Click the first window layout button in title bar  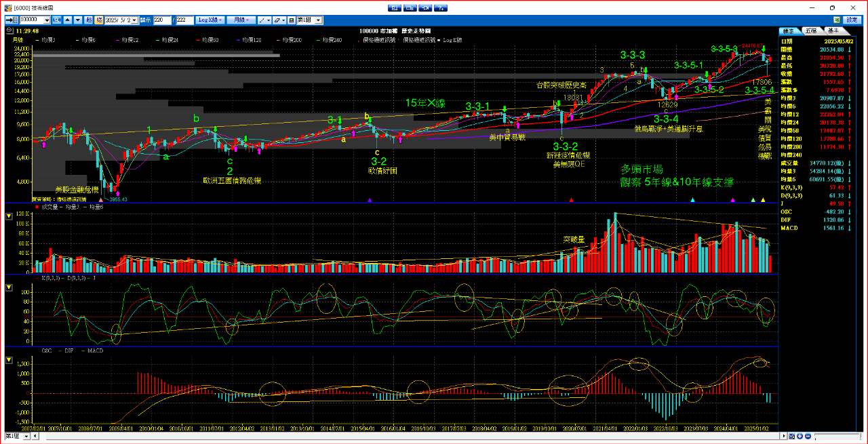pos(394,7)
